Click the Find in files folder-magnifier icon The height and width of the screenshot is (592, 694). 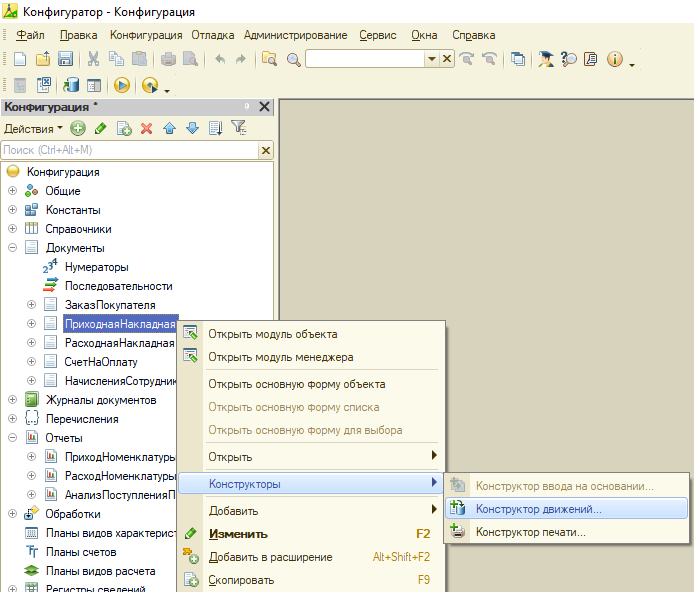pos(269,59)
